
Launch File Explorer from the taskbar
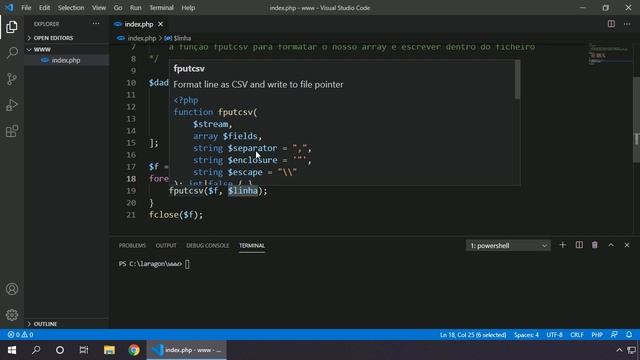pos(109,350)
